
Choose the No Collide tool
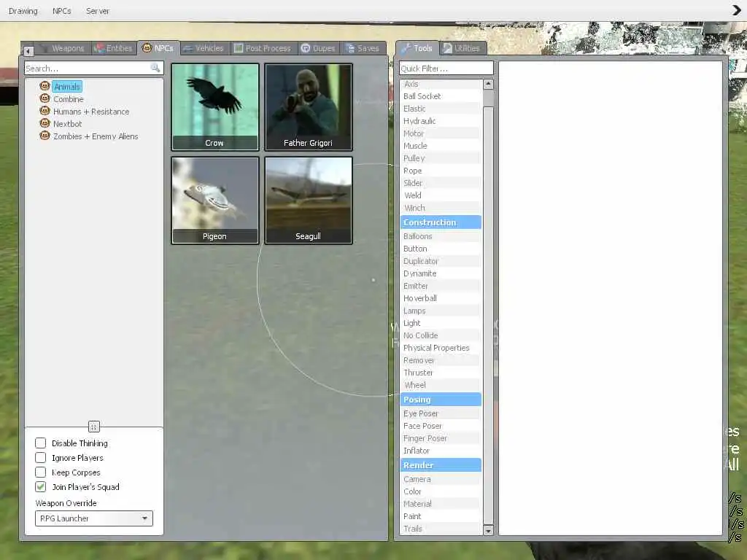pyautogui.click(x=441, y=335)
